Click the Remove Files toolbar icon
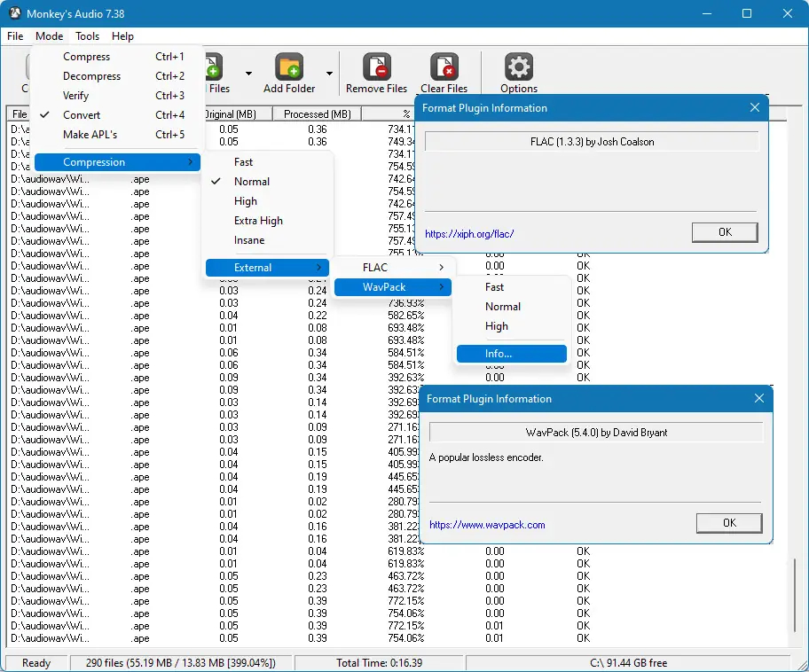The height and width of the screenshot is (672, 809). pos(376,68)
